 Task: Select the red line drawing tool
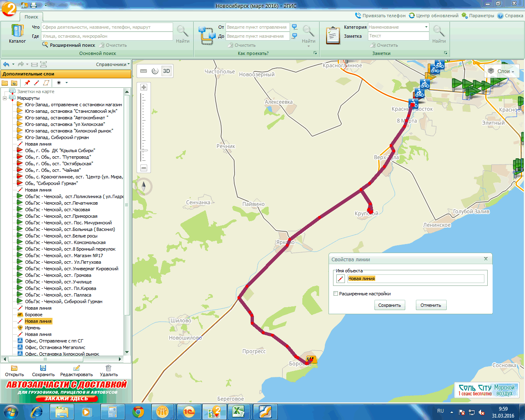pos(37,83)
